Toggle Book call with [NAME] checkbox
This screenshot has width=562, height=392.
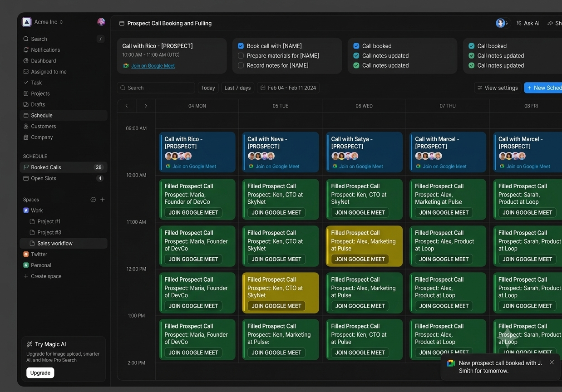click(241, 46)
